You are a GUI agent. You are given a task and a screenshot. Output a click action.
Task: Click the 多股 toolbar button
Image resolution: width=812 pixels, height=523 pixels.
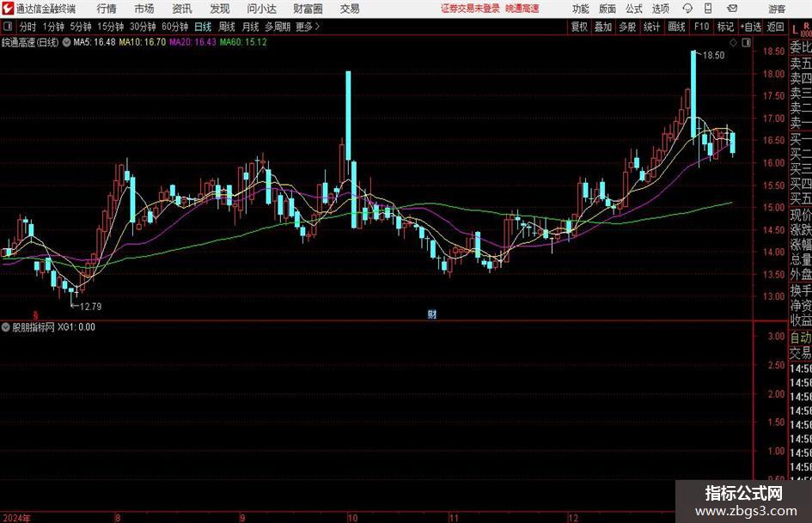tap(627, 27)
